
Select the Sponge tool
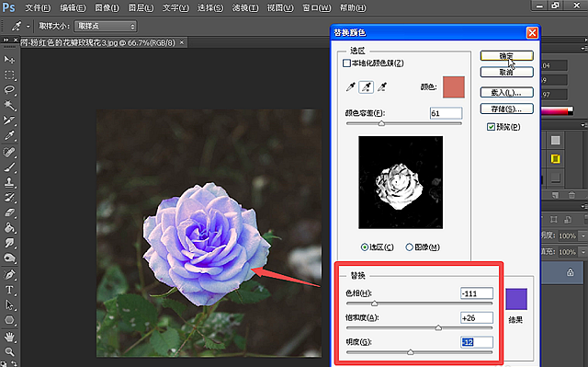[x=9, y=258]
